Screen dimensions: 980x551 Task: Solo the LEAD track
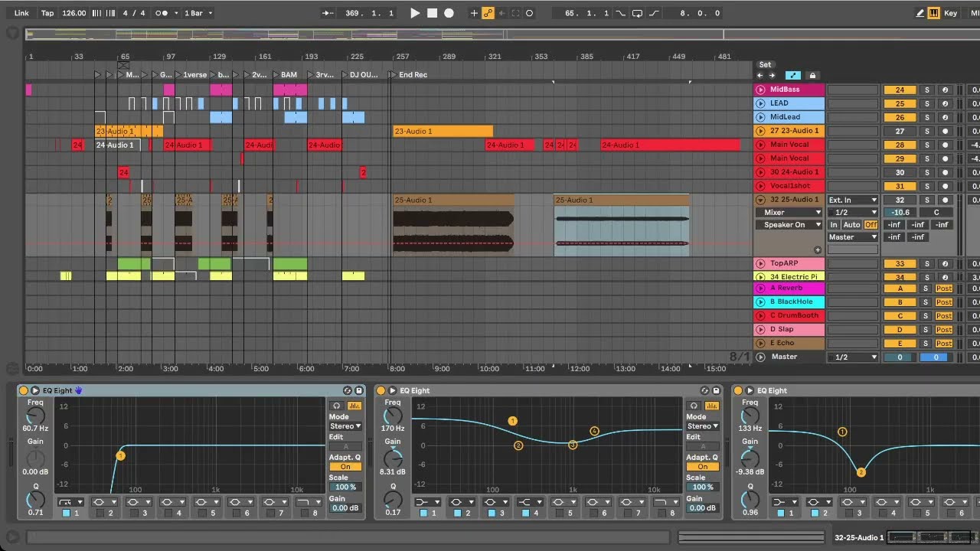click(x=926, y=103)
